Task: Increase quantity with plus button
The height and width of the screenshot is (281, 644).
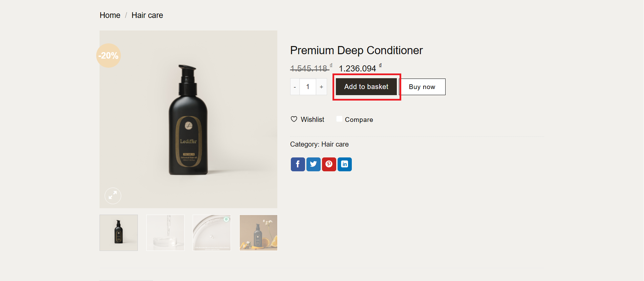Action: click(321, 87)
